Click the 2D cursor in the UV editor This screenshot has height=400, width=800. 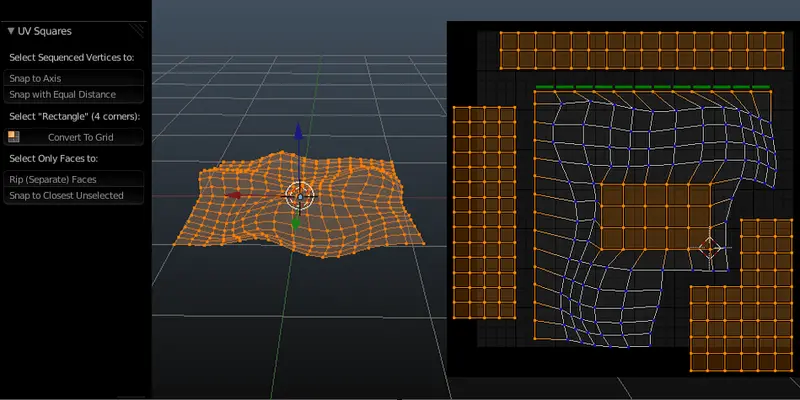tap(710, 248)
